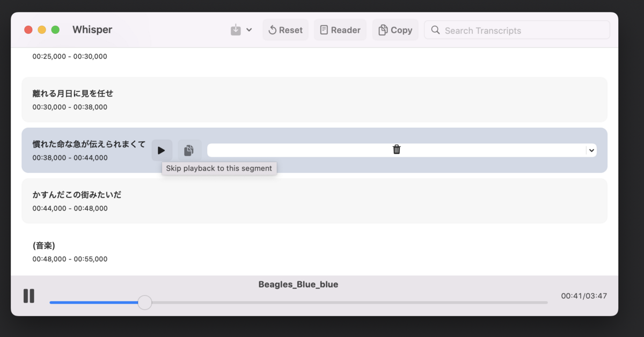Minimize the window with the yellow button
Image resolution: width=644 pixels, height=337 pixels.
click(x=42, y=30)
